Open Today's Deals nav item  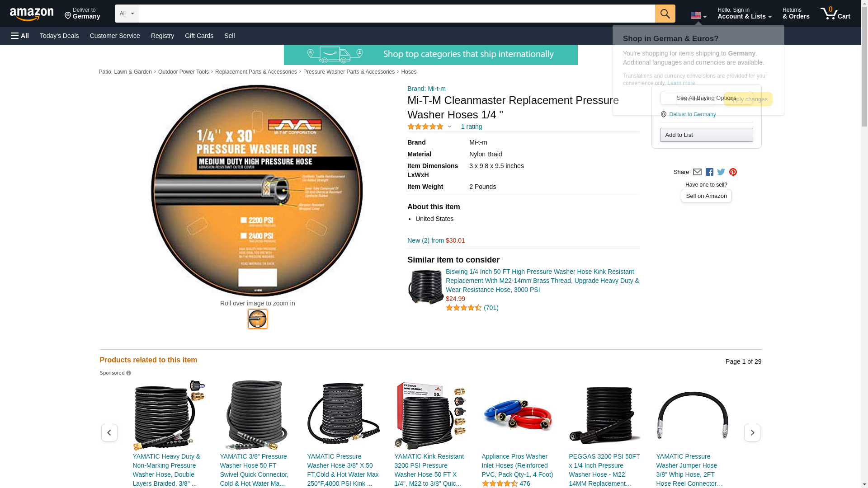[x=59, y=36]
